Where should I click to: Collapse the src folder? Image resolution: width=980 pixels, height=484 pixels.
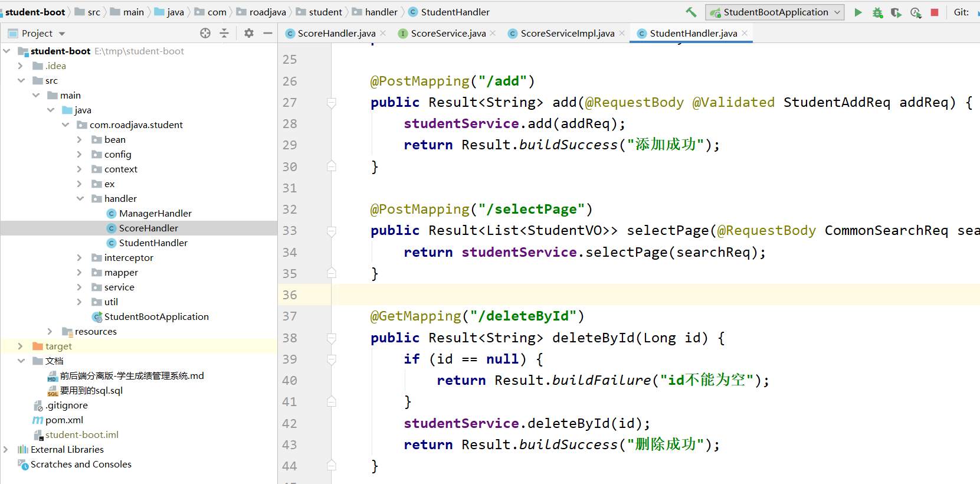[x=21, y=81]
